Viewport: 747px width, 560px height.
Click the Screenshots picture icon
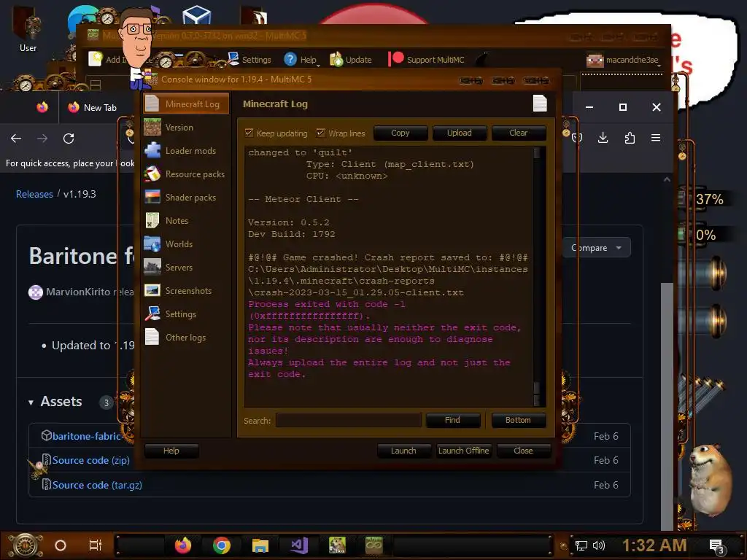pos(152,290)
